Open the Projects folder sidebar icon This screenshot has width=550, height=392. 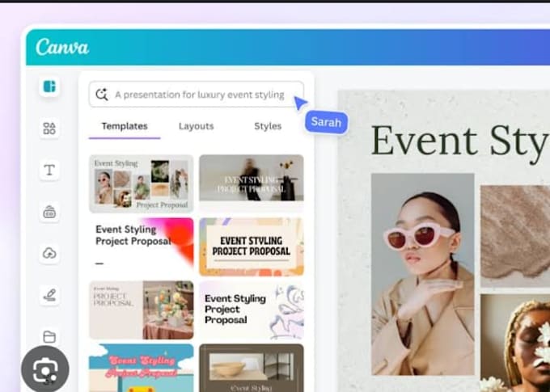(49, 336)
